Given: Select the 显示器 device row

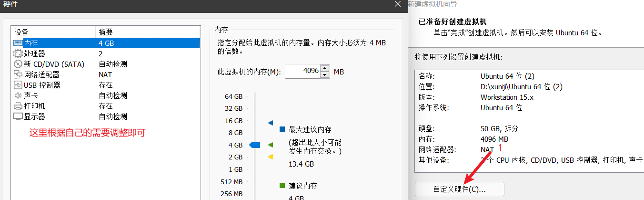Looking at the screenshot, I should [x=106, y=116].
